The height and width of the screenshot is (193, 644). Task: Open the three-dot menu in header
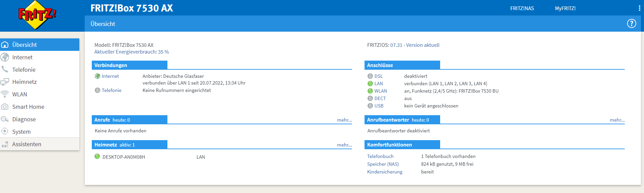[639, 8]
